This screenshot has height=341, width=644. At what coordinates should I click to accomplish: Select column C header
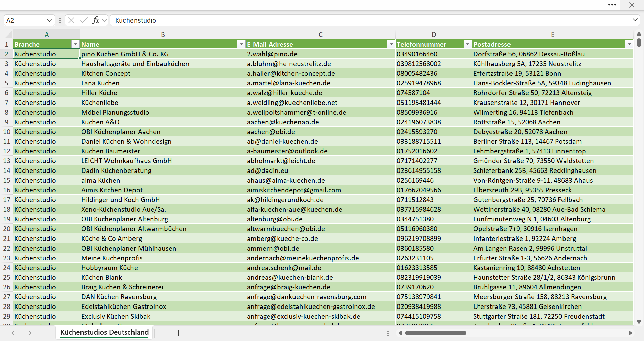321,35
